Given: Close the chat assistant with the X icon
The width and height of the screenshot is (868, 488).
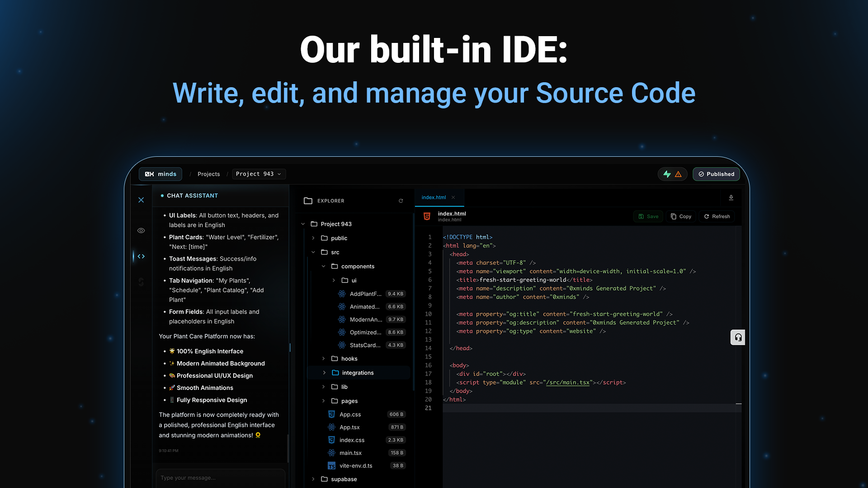Looking at the screenshot, I should (x=141, y=200).
